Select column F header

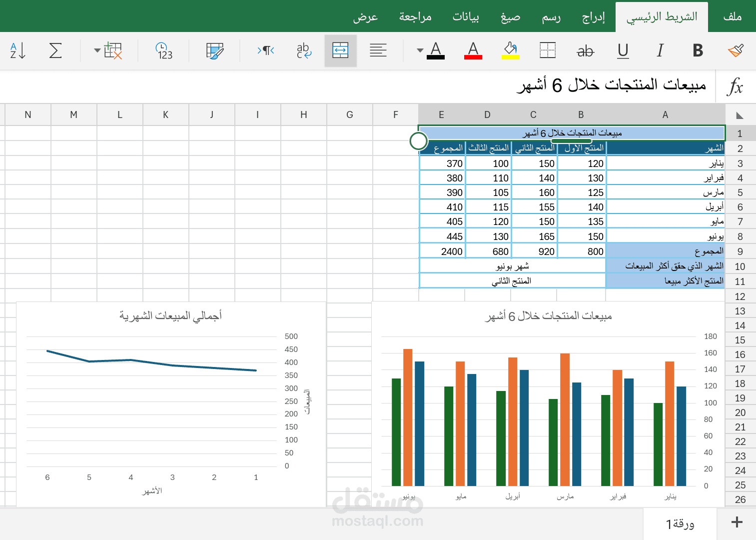pos(396,114)
